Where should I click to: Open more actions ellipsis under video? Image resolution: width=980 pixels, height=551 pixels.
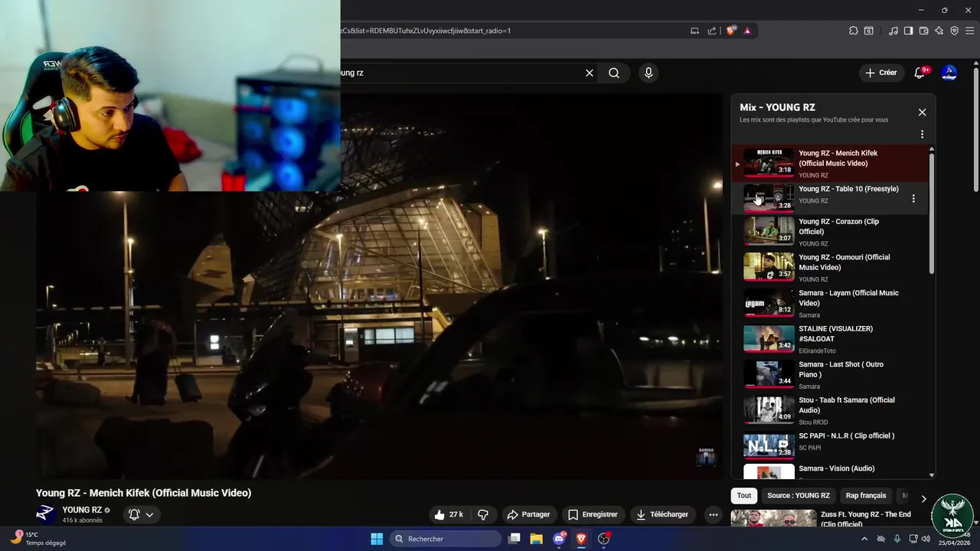click(x=714, y=515)
